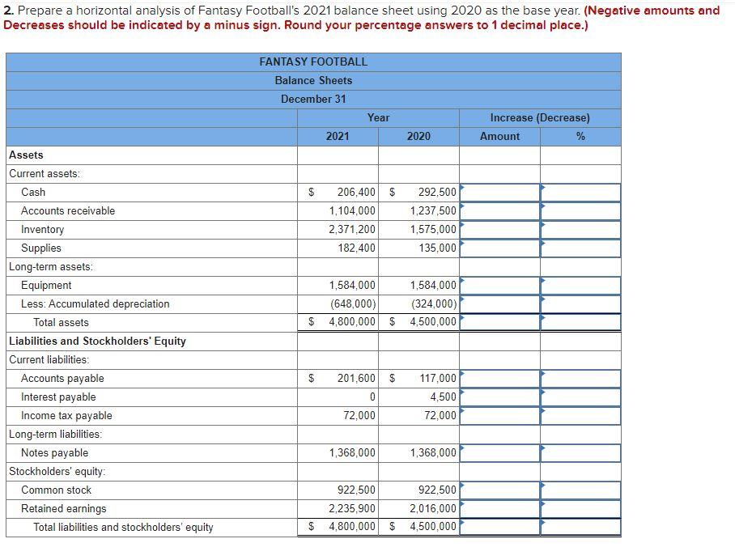Click the hint flag on Cash percentage cell
735x560 pixels.
[x=542, y=188]
